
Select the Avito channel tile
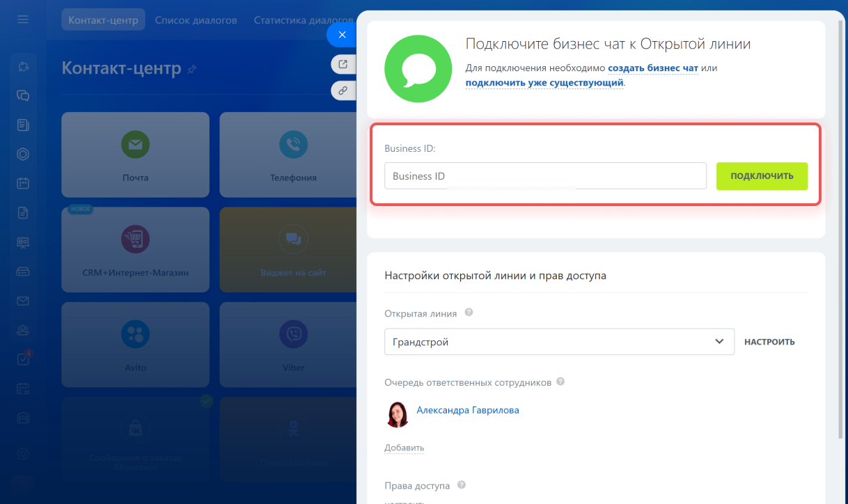(135, 345)
